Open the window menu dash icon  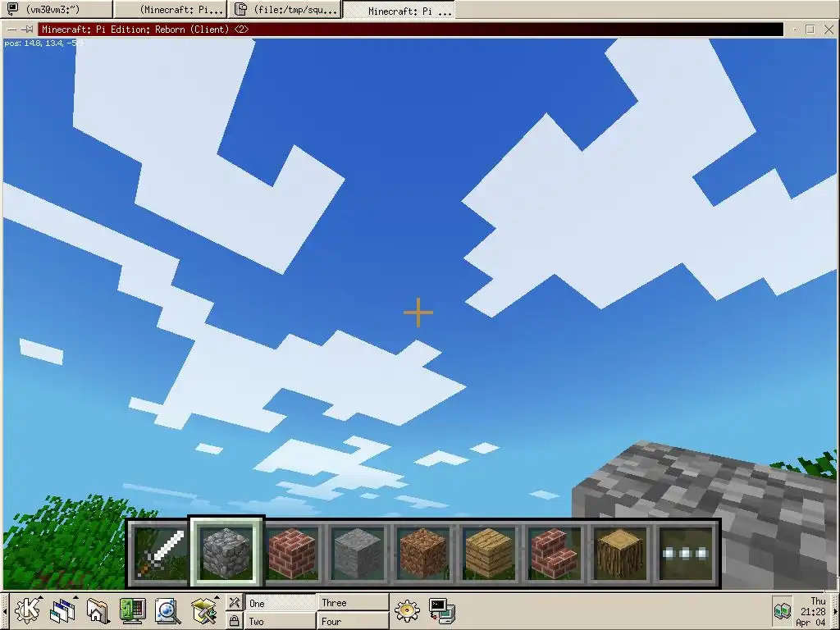point(11,30)
